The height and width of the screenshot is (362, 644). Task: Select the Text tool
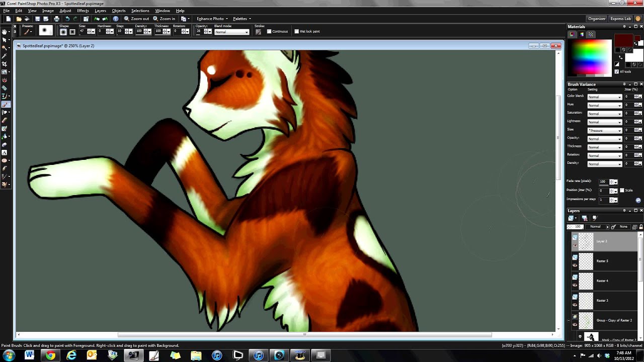pos(5,152)
